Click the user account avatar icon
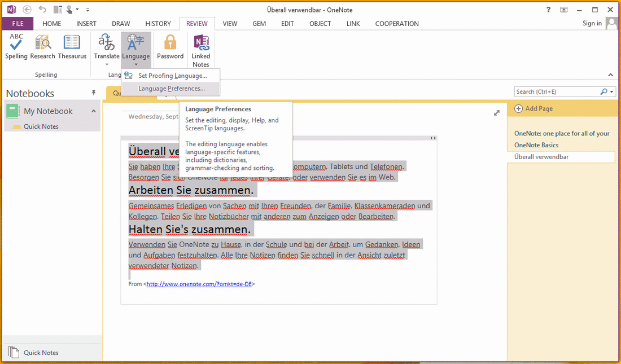 pos(612,24)
